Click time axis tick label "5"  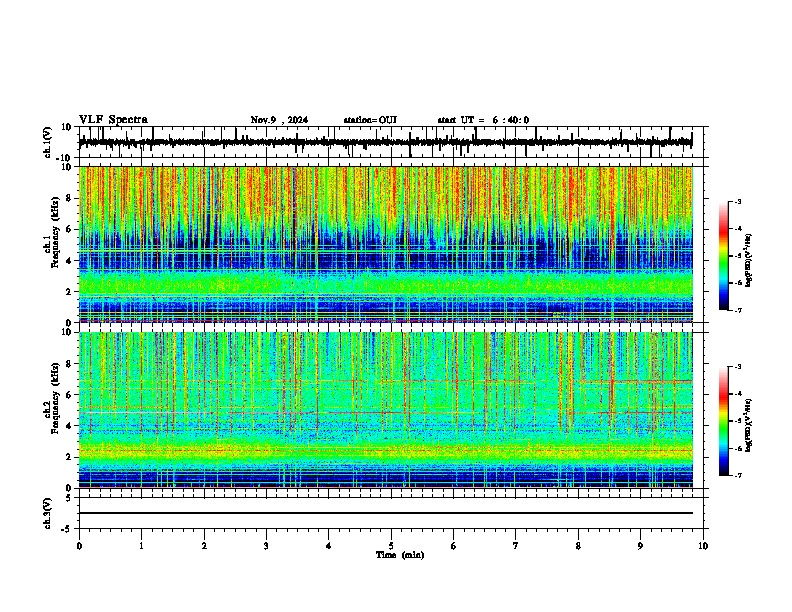(x=391, y=546)
